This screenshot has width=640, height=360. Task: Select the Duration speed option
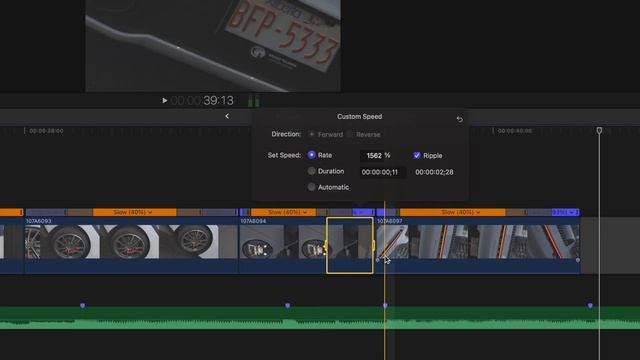coord(311,171)
